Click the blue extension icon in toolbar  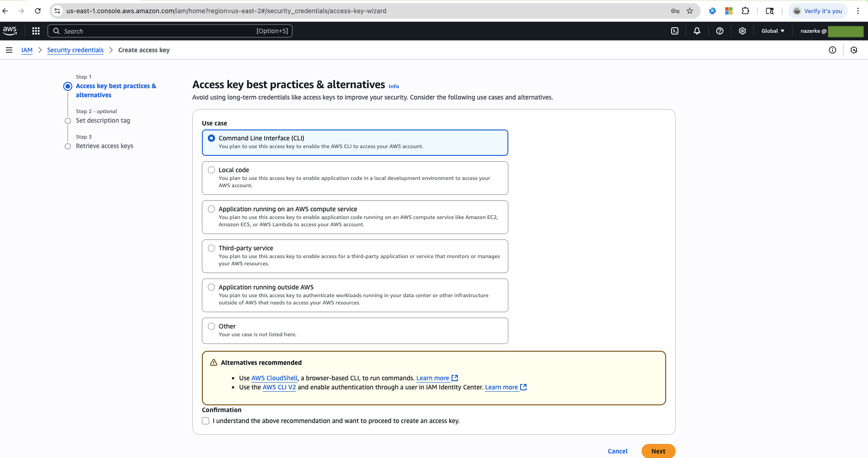(712, 11)
